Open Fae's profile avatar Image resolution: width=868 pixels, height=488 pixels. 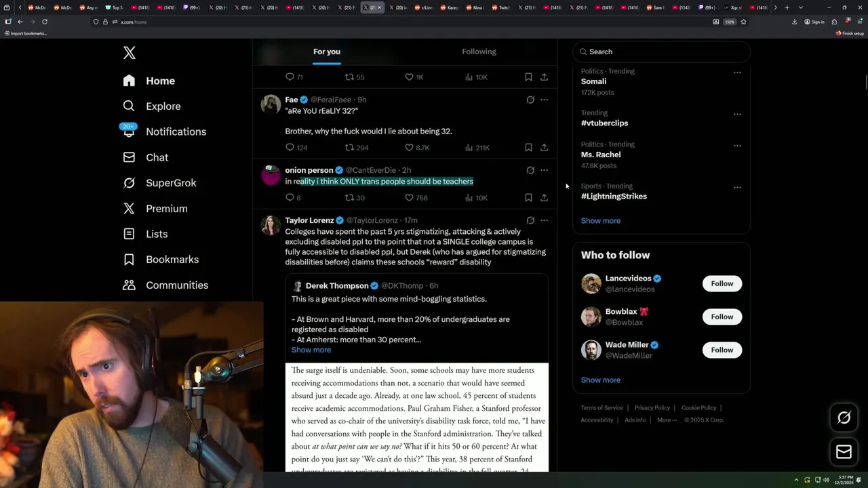tap(271, 104)
